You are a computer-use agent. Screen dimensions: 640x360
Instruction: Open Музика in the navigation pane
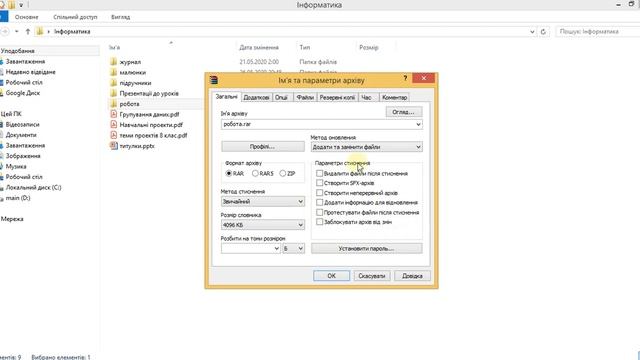tap(16, 167)
